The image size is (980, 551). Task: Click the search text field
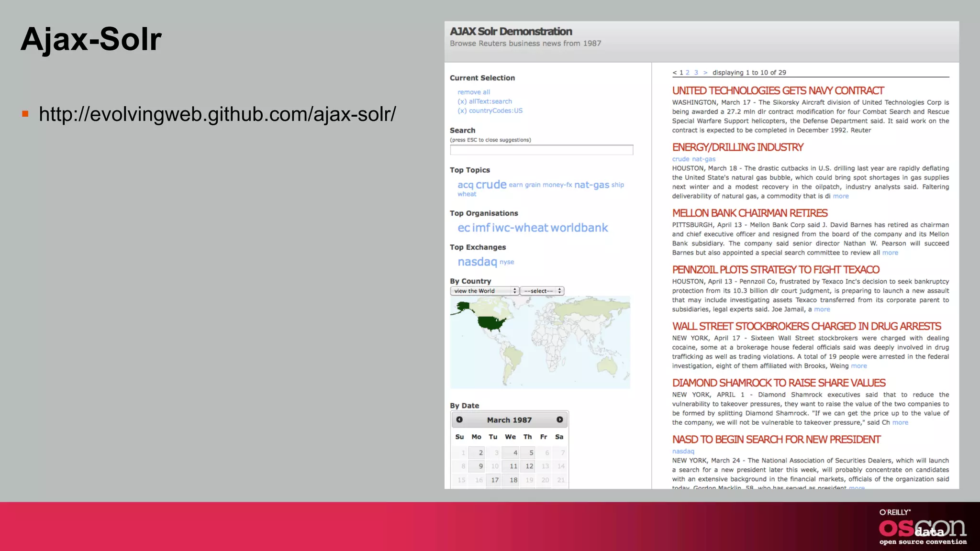click(x=541, y=150)
